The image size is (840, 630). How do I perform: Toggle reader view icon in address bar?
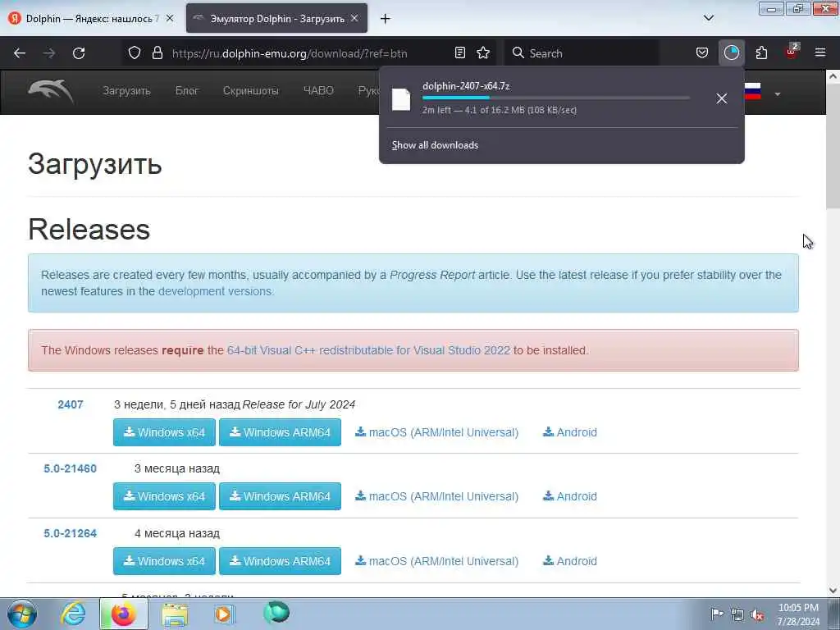[x=459, y=53]
